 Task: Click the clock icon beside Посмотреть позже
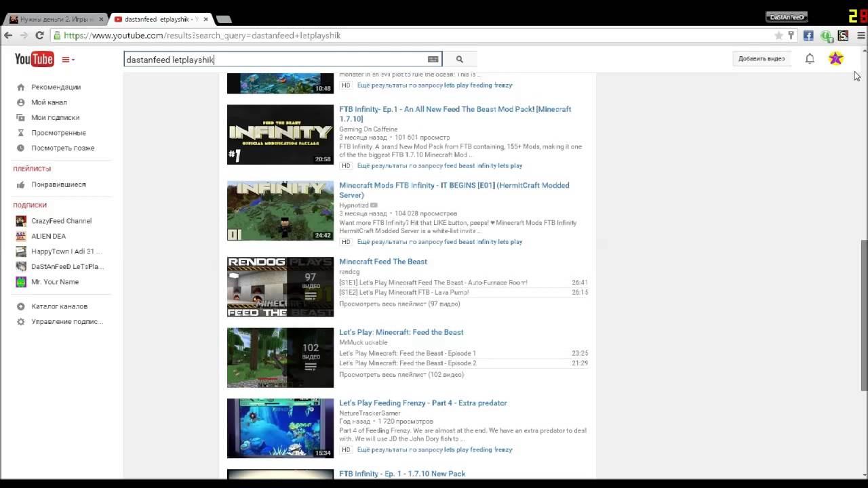(20, 148)
